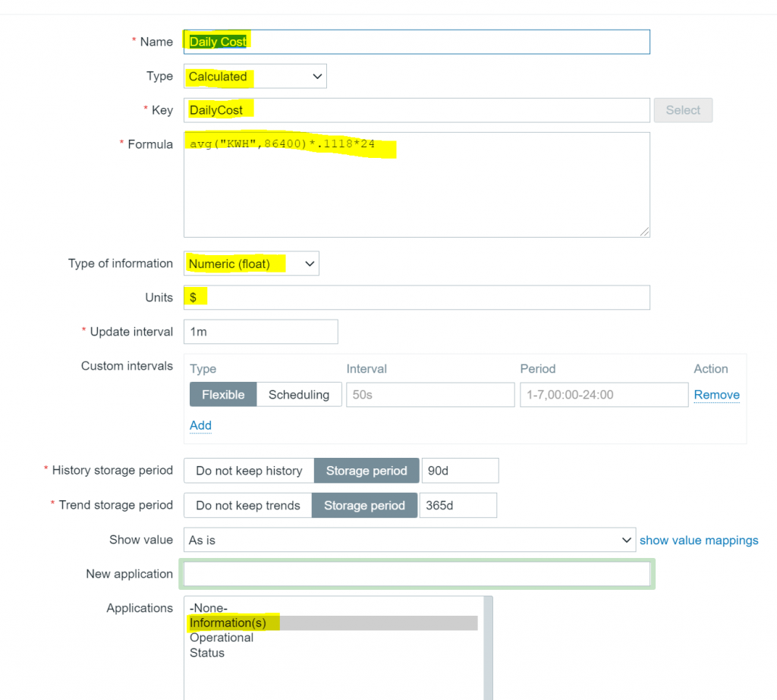Choose Do not keep history
777x700 pixels.
point(249,471)
